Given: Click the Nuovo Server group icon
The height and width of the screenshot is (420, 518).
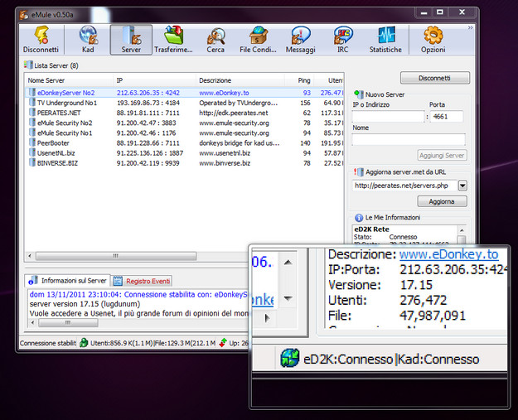Looking at the screenshot, I should 359,94.
